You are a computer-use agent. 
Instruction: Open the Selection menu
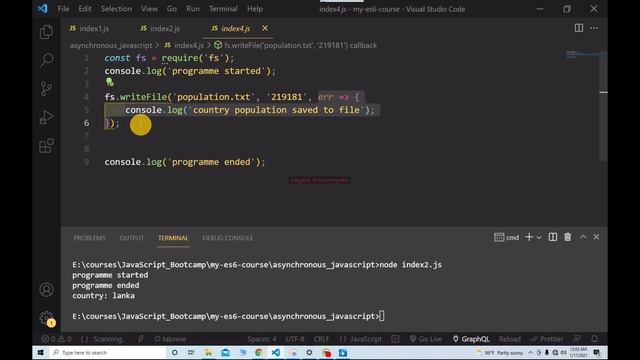tap(116, 9)
